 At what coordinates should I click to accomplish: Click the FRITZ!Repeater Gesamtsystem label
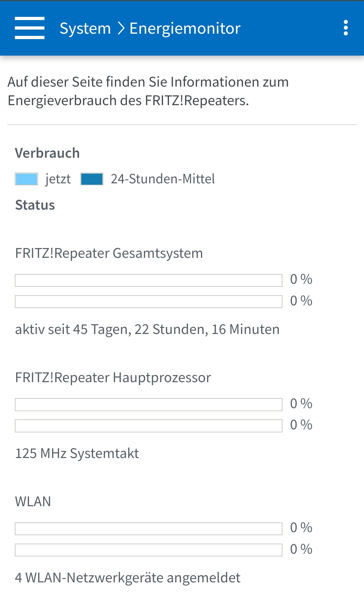[109, 253]
